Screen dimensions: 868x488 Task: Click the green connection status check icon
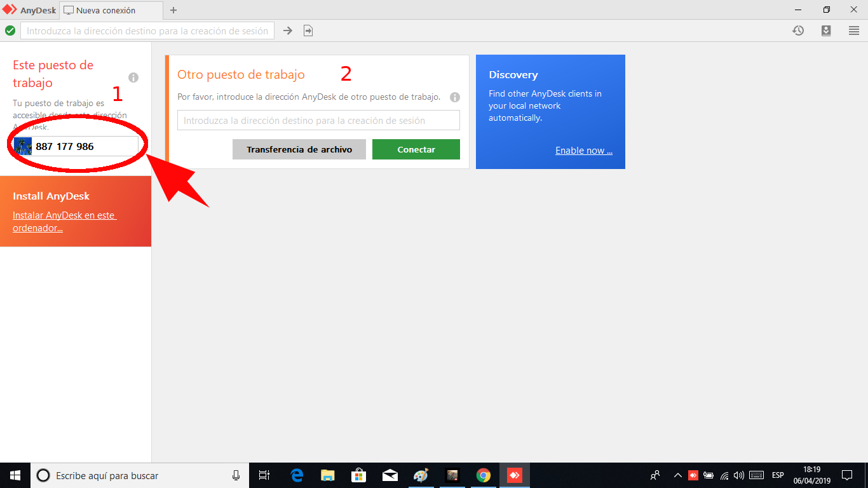(x=10, y=30)
